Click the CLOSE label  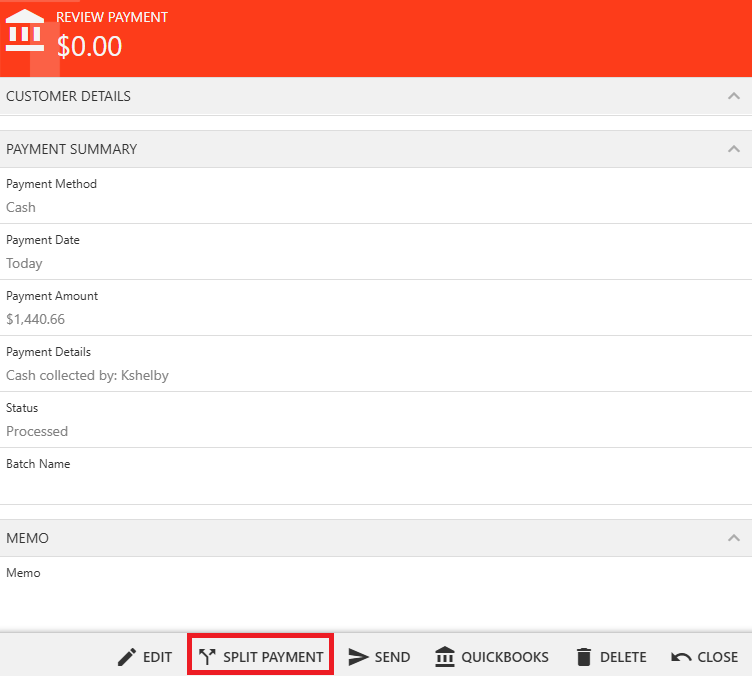coord(717,657)
